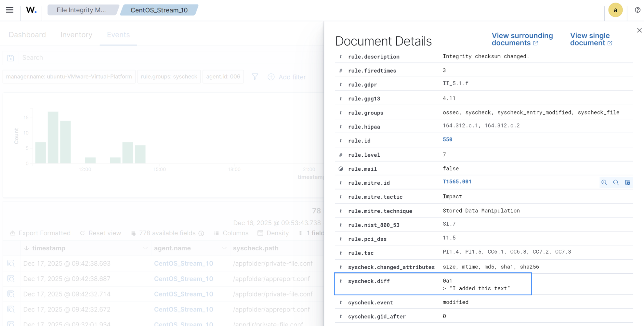Viewport: 644px width, 326px height.
Task: Click the user avatar 'a'
Action: pyautogui.click(x=615, y=10)
